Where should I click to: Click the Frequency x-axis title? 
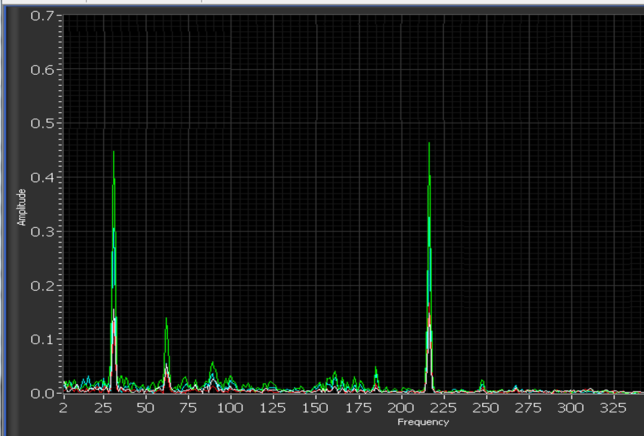(423, 422)
